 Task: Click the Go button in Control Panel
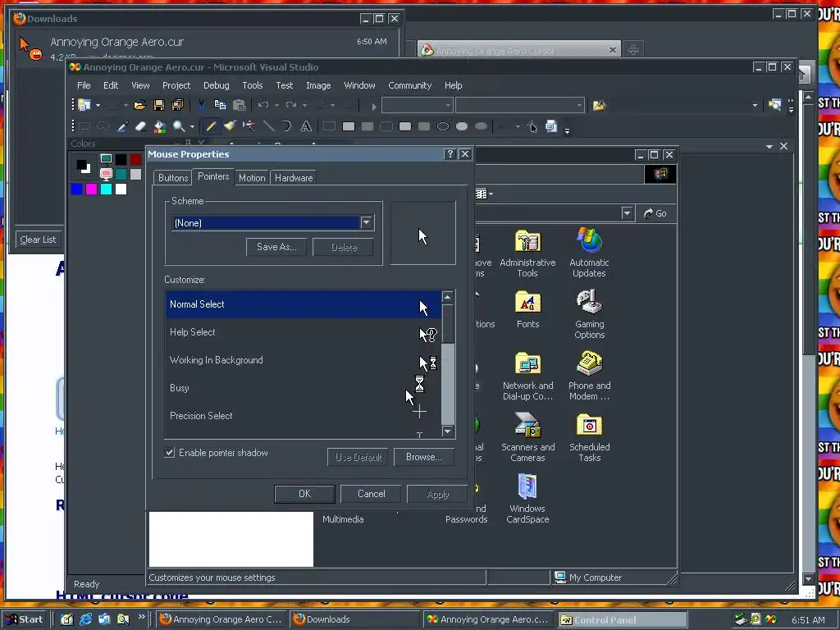coord(655,213)
